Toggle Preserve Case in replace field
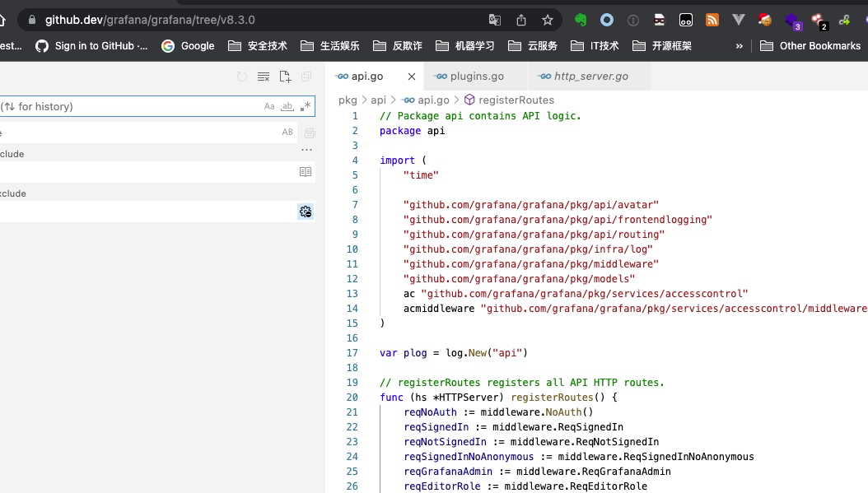This screenshot has height=493, width=868. (287, 132)
